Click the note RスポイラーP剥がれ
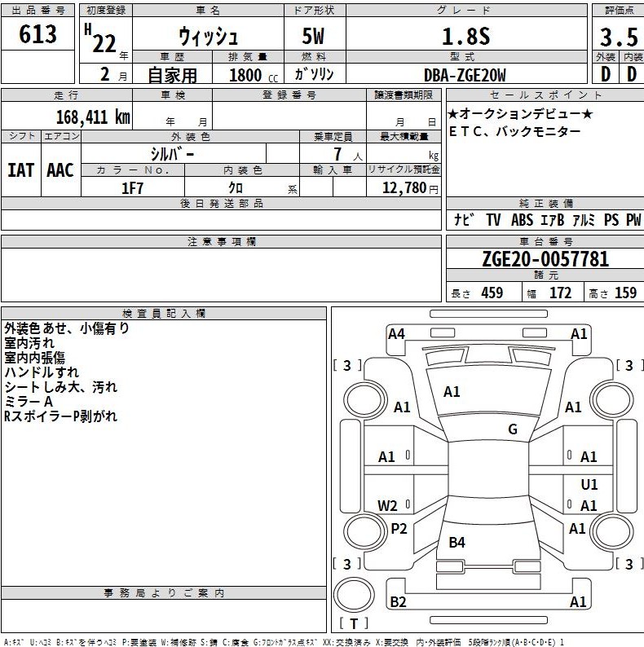The width and height of the screenshot is (644, 647). (x=60, y=416)
